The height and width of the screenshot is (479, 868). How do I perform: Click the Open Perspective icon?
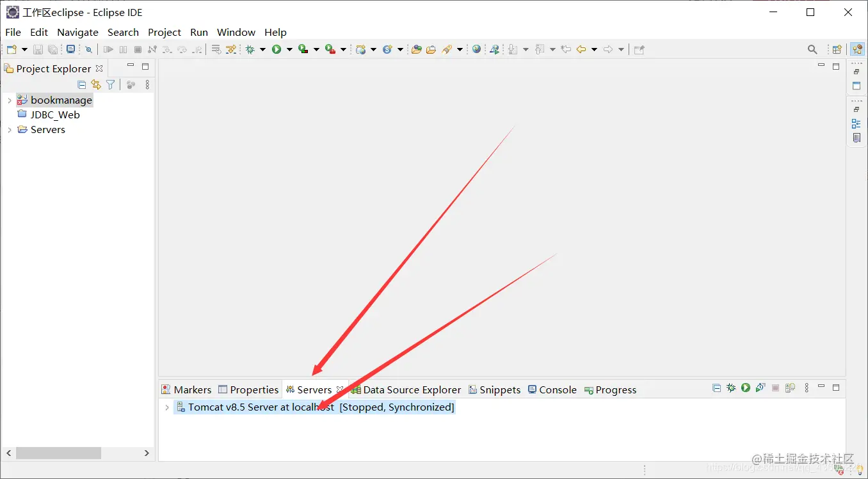(837, 49)
